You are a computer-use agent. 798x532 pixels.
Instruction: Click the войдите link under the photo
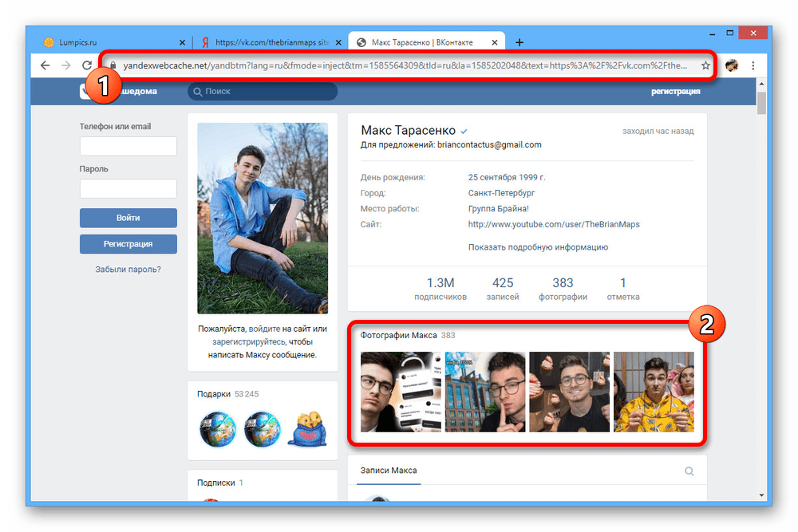coord(264,329)
